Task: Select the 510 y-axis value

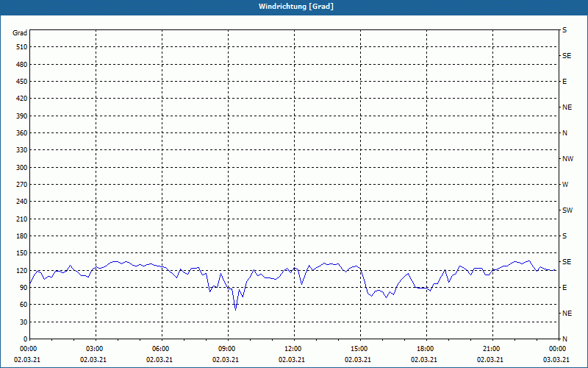Action: pos(22,47)
